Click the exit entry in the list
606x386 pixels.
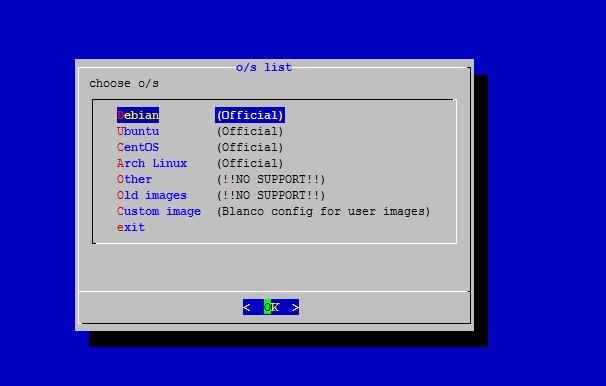coord(131,227)
